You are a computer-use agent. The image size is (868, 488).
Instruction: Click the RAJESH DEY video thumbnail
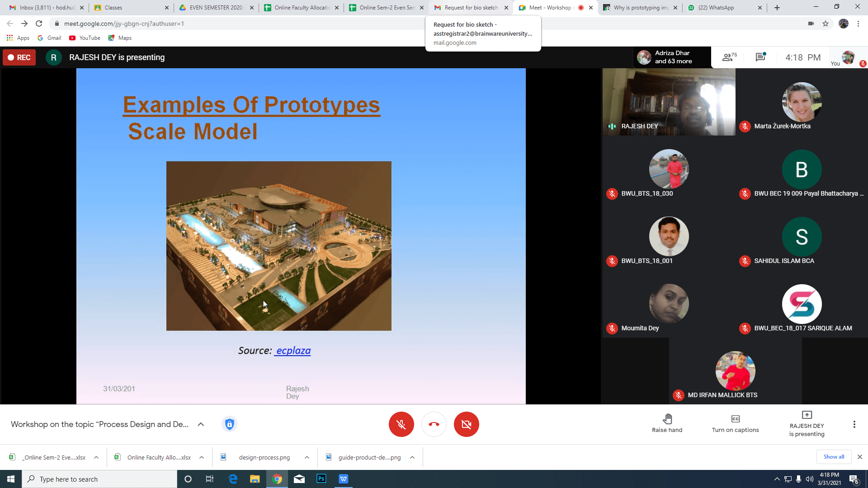(669, 102)
